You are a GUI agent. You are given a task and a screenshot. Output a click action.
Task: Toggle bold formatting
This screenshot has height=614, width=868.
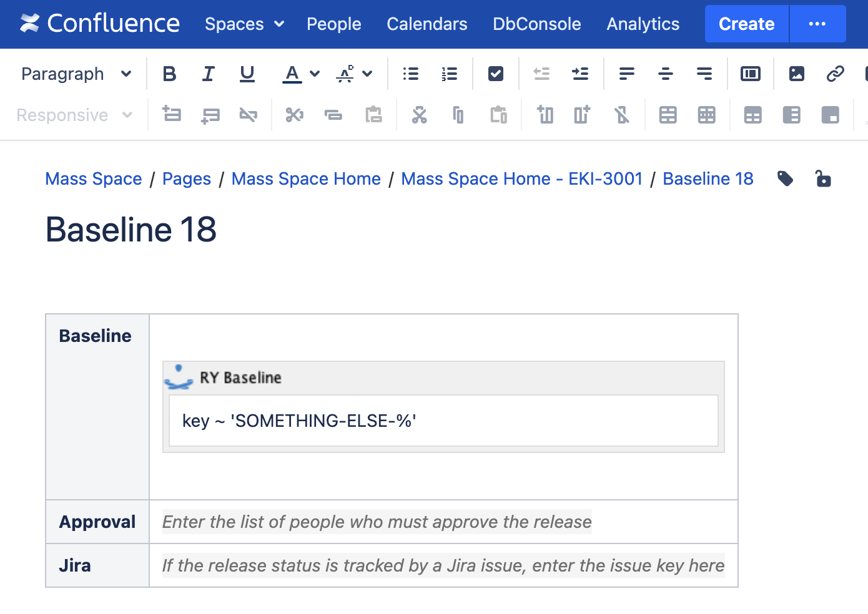169,74
